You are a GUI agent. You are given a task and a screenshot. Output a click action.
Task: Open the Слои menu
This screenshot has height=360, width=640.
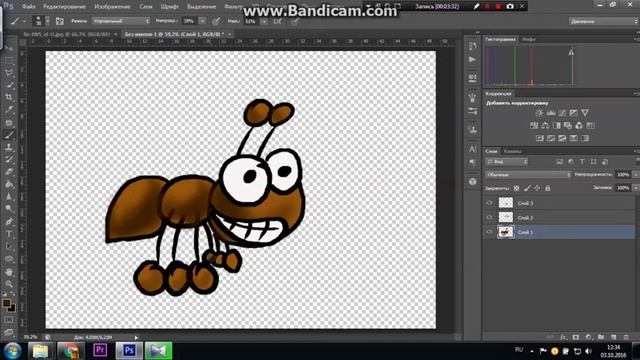[146, 7]
